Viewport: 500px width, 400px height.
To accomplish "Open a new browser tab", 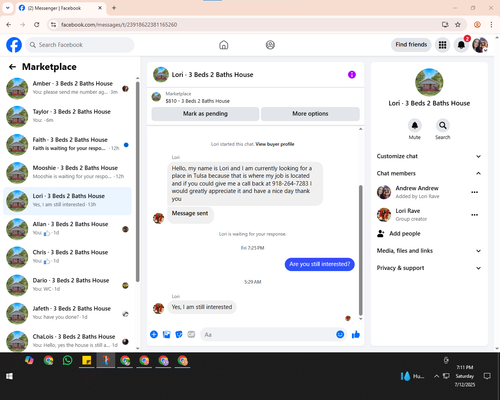I will (114, 8).
